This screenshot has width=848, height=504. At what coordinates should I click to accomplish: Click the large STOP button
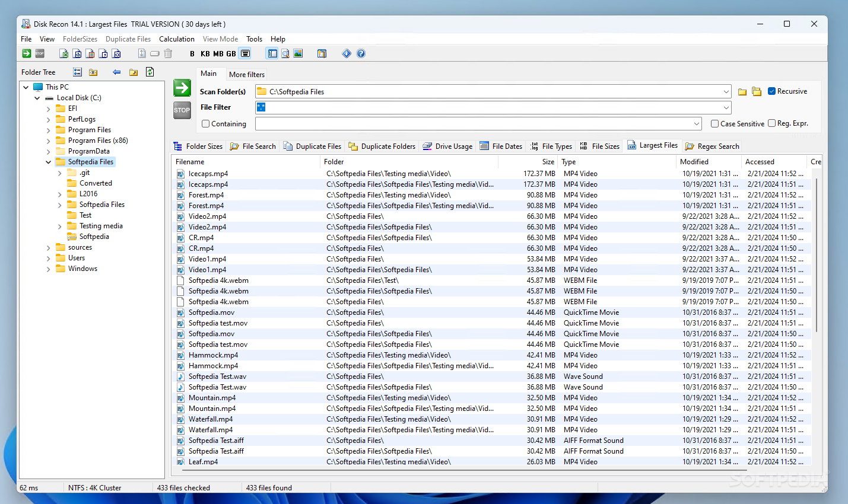click(x=182, y=110)
